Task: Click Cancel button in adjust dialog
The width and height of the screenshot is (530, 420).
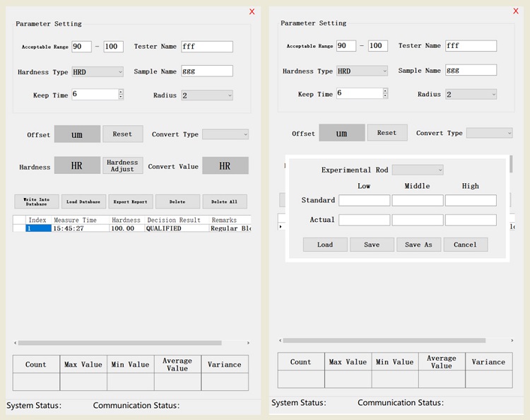Action: click(x=466, y=245)
